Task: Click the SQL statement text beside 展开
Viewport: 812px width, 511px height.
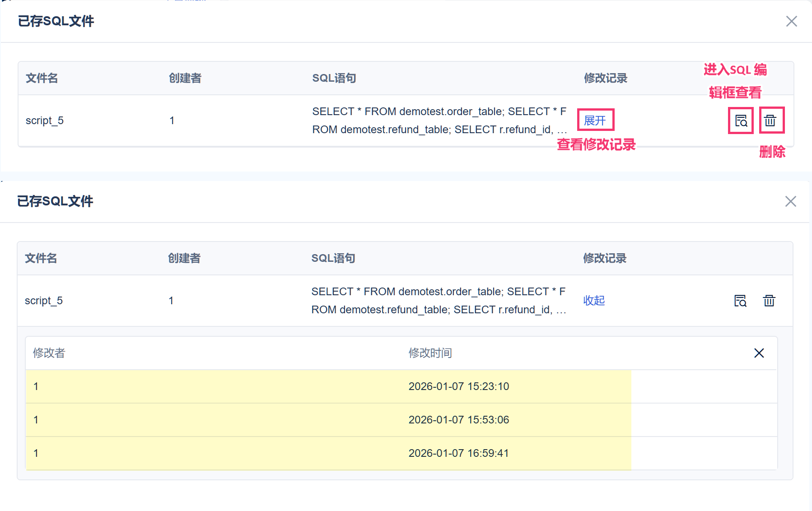Action: (x=439, y=121)
